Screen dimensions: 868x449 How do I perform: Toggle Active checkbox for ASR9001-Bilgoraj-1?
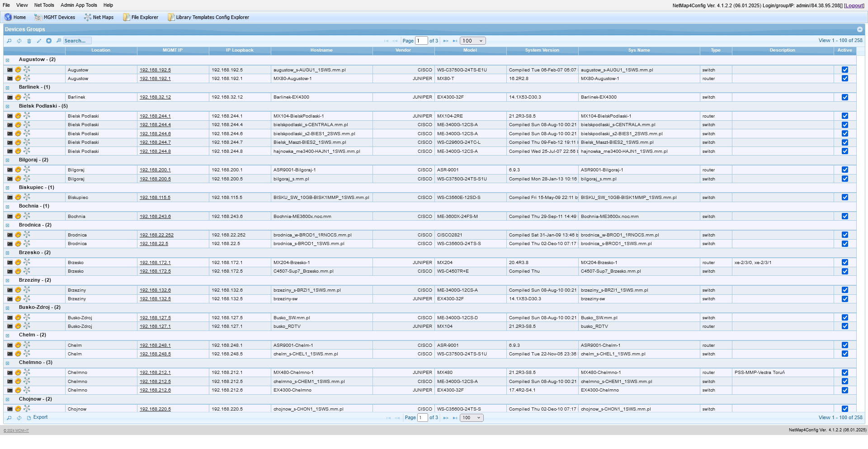tap(845, 170)
